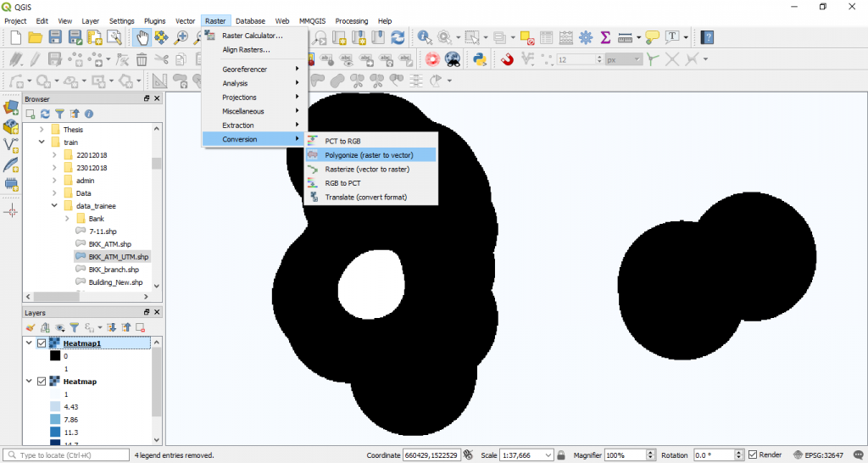Click the Rotation value field
The width and height of the screenshot is (868, 463).
coord(713,455)
